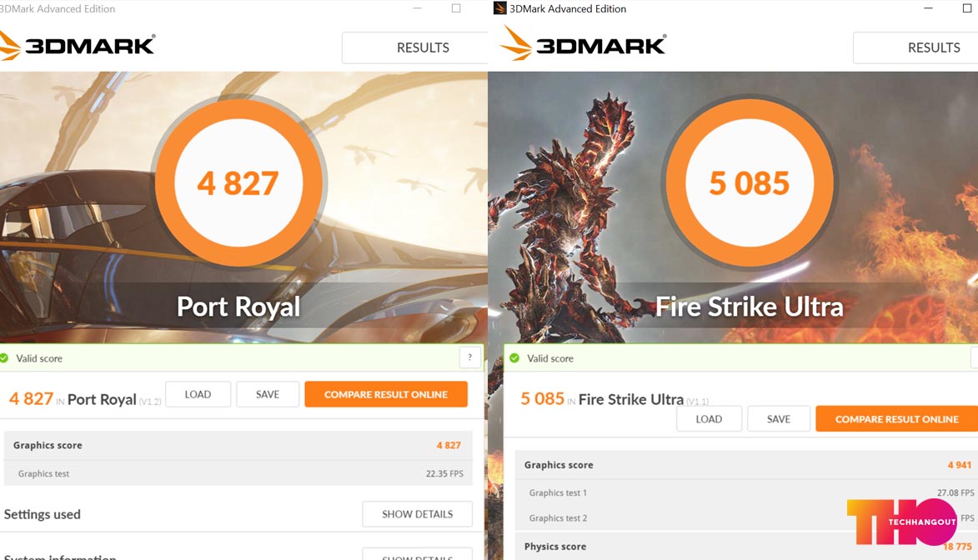Open the question mark help for Port Royal
This screenshot has height=560, width=978.
469,357
